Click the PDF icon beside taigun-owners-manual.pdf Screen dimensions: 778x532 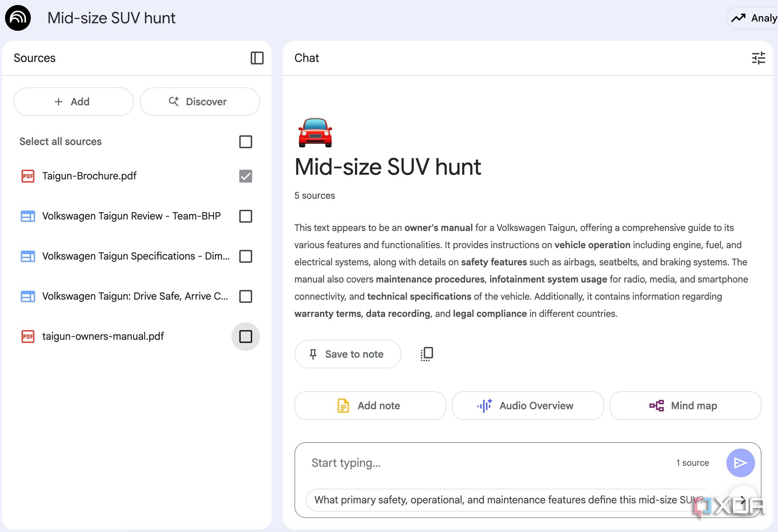pyautogui.click(x=27, y=337)
